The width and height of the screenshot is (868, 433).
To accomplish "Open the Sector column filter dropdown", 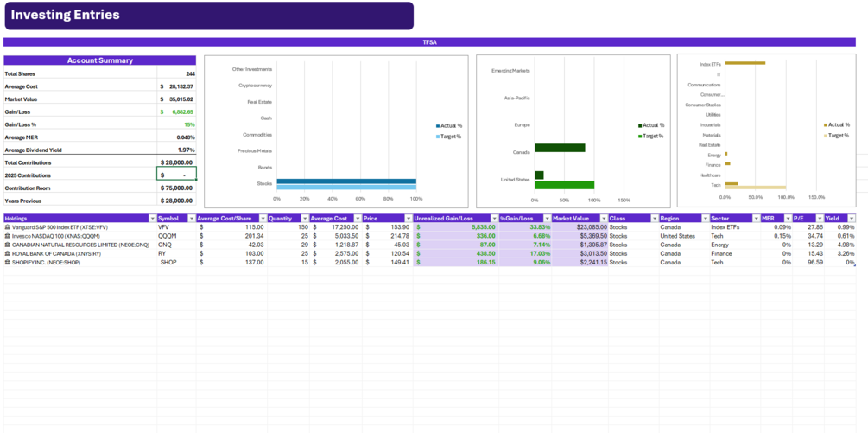I will 756,219.
